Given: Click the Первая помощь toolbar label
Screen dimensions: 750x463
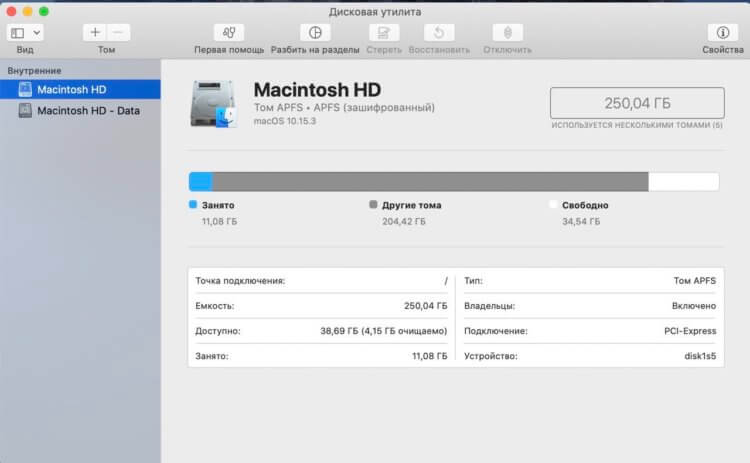Looking at the screenshot, I should point(229,50).
